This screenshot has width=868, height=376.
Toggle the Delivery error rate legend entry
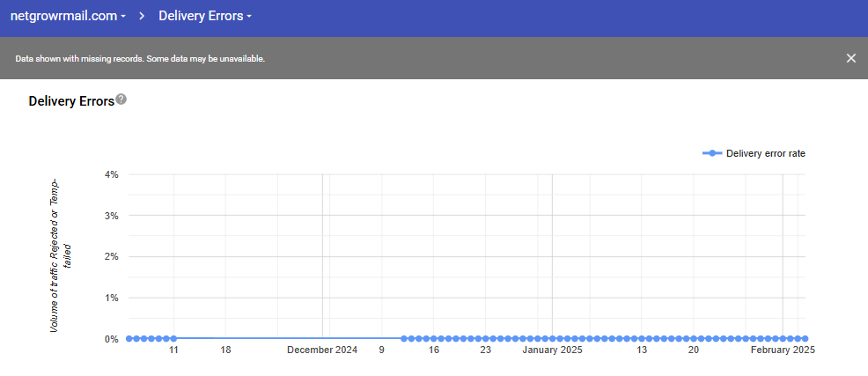point(765,153)
